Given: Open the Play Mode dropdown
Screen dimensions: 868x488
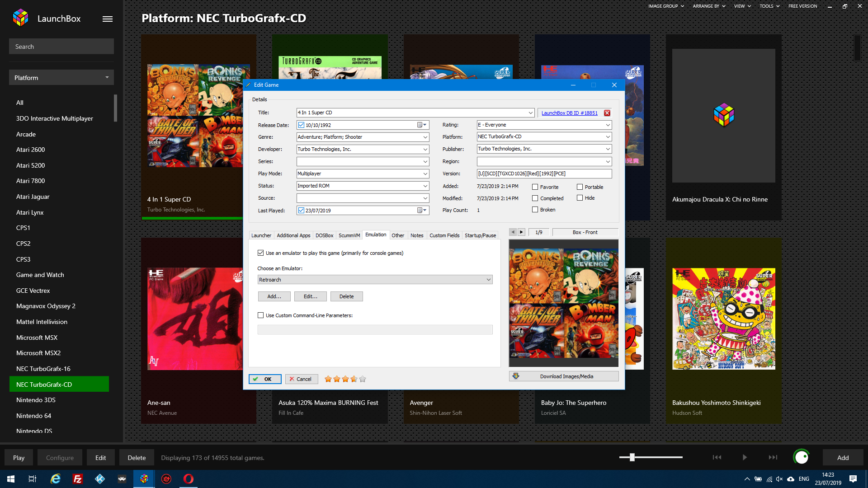Looking at the screenshot, I should (x=425, y=174).
